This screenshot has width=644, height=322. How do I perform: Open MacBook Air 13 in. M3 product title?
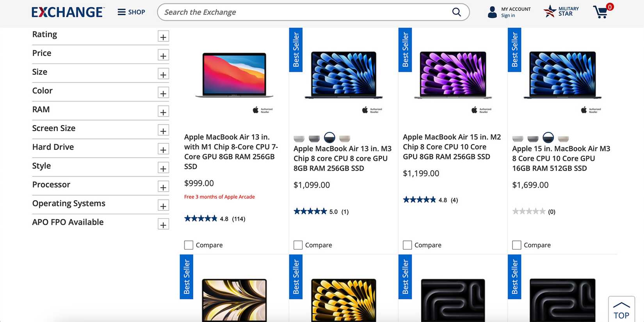342,158
